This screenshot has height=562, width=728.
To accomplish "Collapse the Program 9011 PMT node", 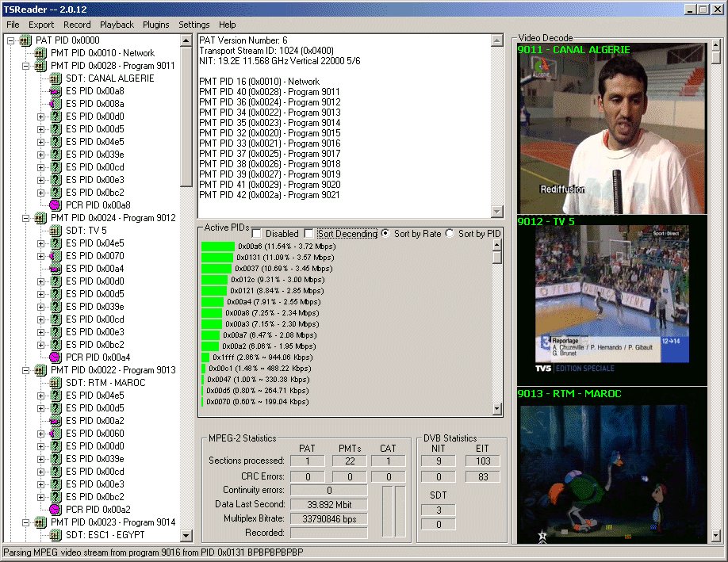I will tap(25, 67).
